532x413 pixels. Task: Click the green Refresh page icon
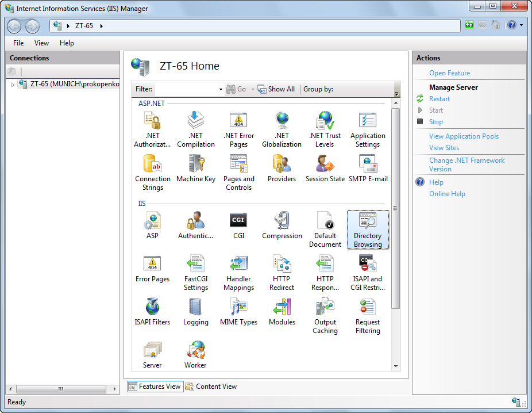click(x=469, y=25)
